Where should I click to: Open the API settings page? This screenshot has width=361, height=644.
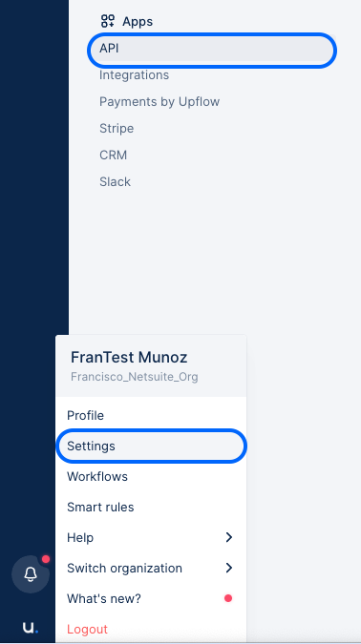click(212, 49)
